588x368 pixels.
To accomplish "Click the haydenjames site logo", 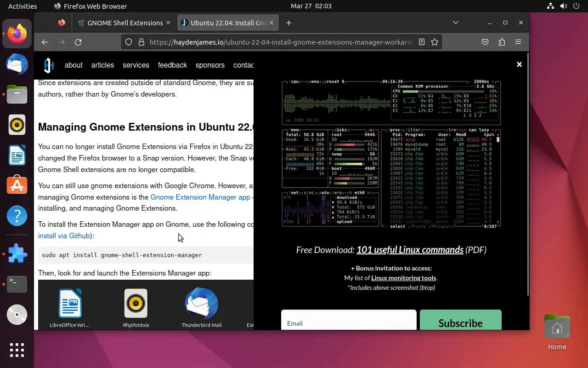I will coord(49,65).
